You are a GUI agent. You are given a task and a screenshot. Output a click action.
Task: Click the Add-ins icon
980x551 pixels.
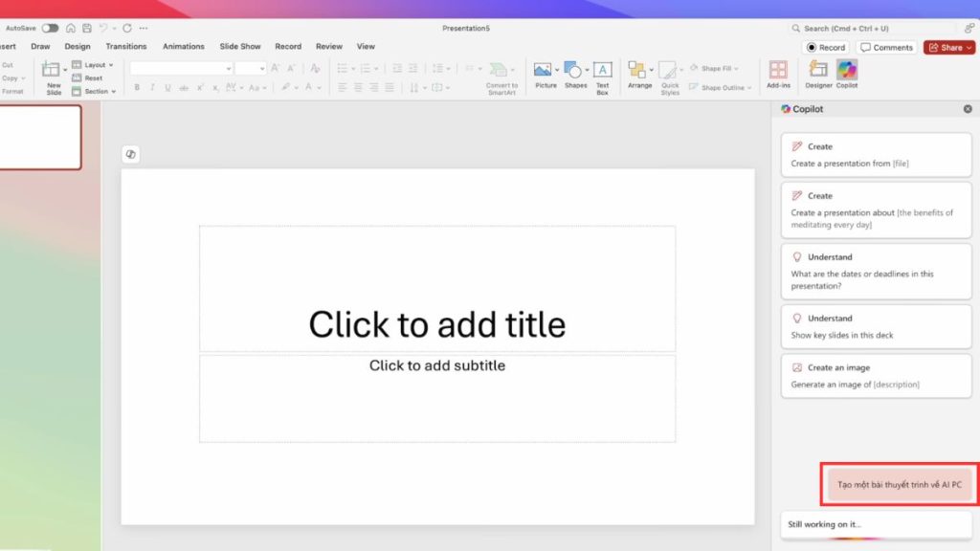click(778, 73)
